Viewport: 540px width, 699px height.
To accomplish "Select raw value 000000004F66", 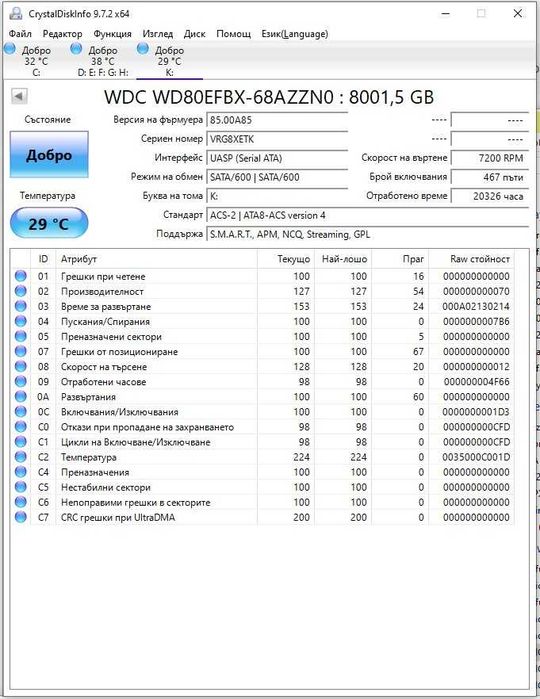I will (x=476, y=382).
